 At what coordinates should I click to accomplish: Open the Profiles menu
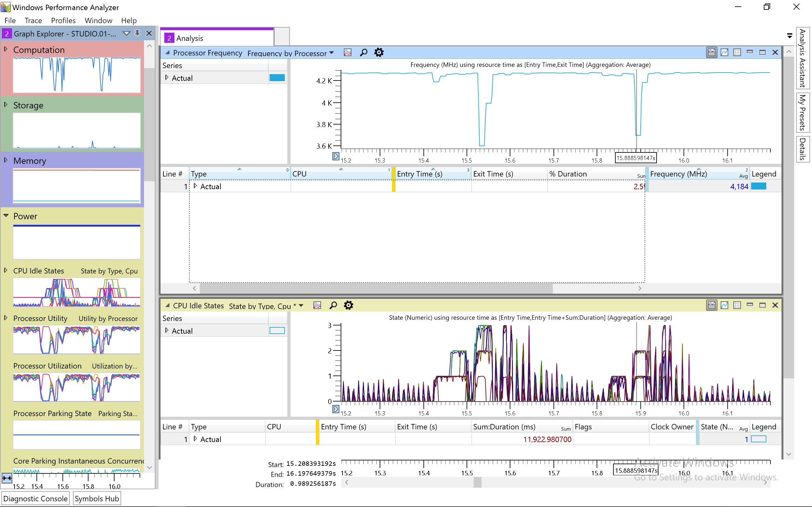(63, 21)
